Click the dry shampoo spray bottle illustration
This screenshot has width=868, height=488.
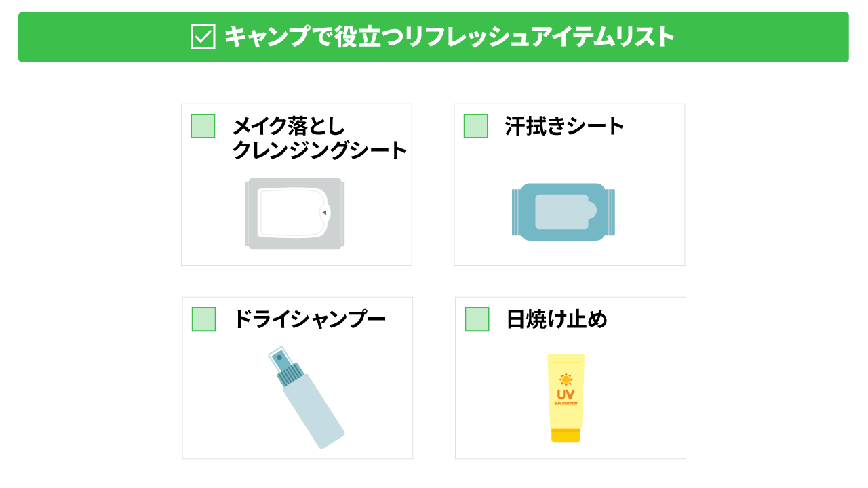(306, 398)
